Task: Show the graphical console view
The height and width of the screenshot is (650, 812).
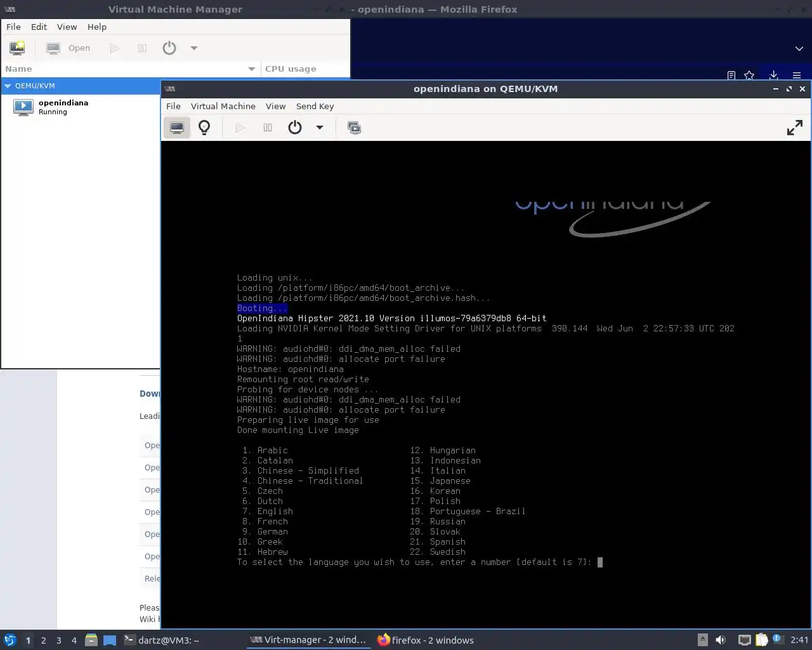Action: pos(177,128)
